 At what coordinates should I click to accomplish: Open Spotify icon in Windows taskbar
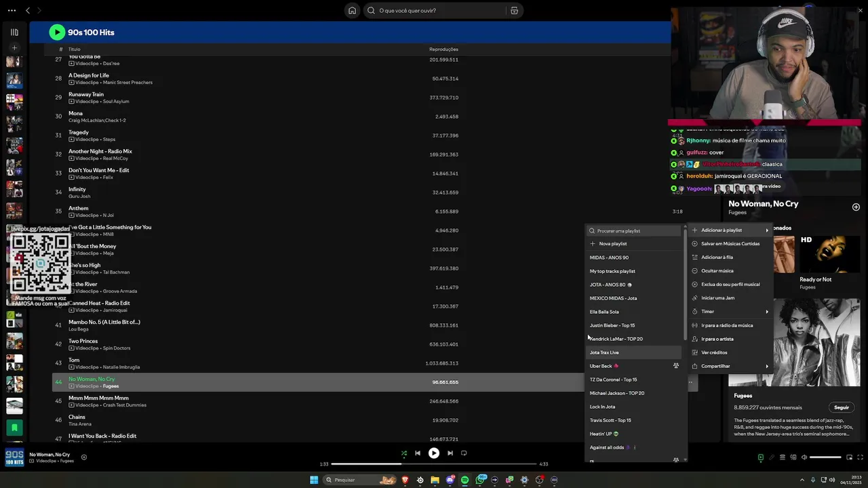point(465,480)
